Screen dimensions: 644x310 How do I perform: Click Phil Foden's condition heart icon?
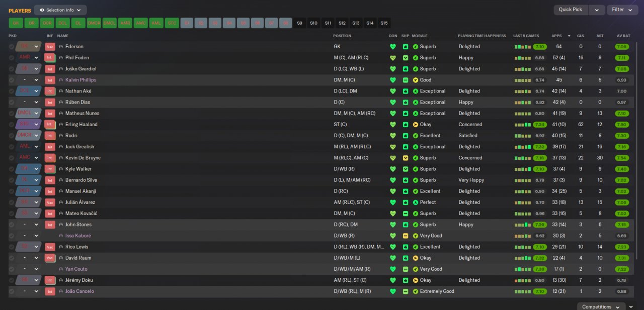tap(393, 58)
